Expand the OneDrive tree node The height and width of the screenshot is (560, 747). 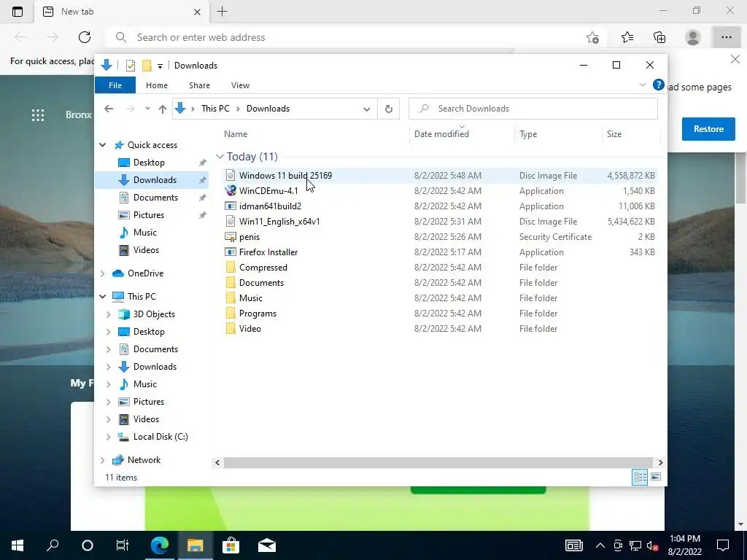tap(102, 273)
